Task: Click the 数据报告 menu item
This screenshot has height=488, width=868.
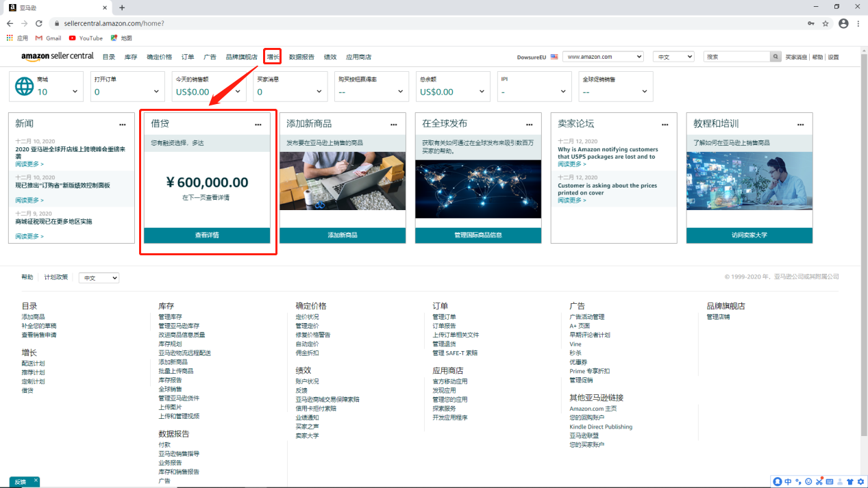Action: pos(303,57)
